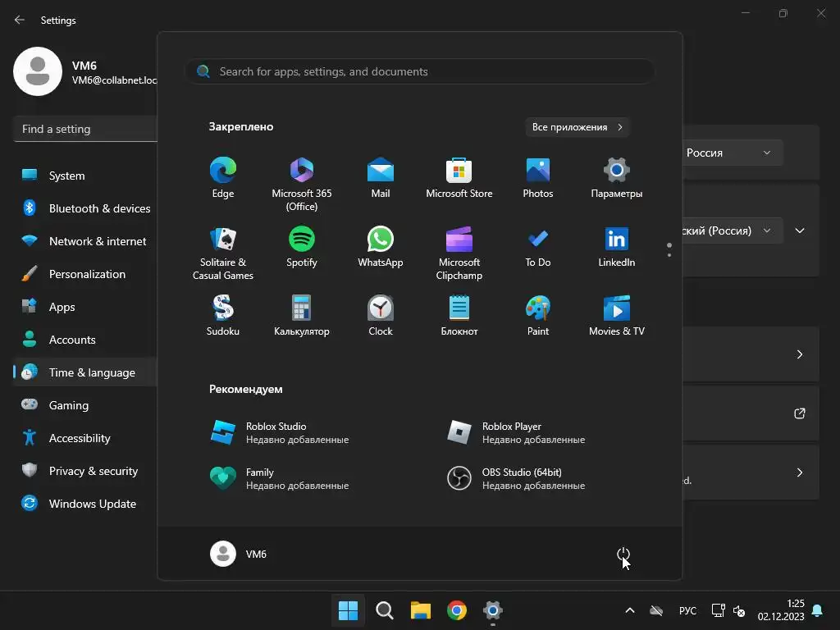The width and height of the screenshot is (840, 630).
Task: Click Find a setting search field
Action: tap(85, 129)
